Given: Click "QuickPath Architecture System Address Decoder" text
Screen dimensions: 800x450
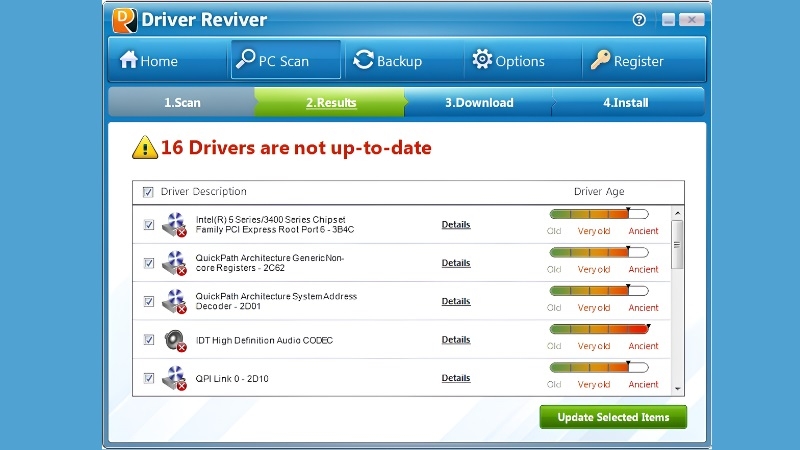Looking at the screenshot, I should pyautogui.click(x=277, y=301).
